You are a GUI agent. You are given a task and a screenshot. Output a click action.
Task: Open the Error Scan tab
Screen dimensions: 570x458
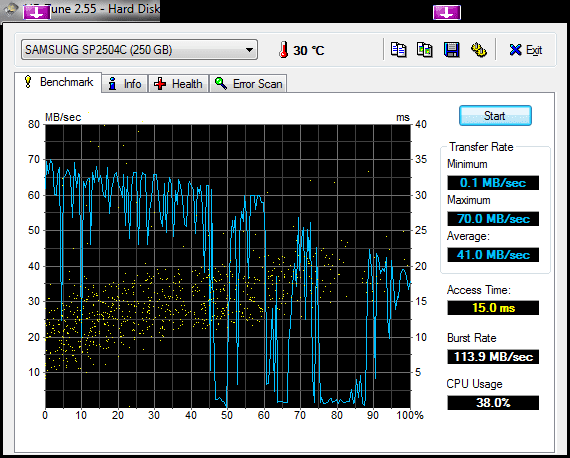tap(248, 84)
